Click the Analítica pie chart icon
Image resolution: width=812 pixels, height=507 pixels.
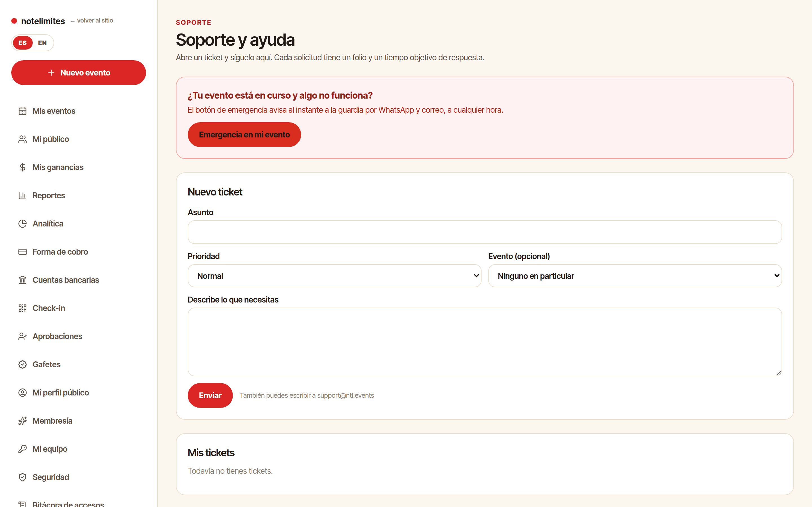[23, 224]
